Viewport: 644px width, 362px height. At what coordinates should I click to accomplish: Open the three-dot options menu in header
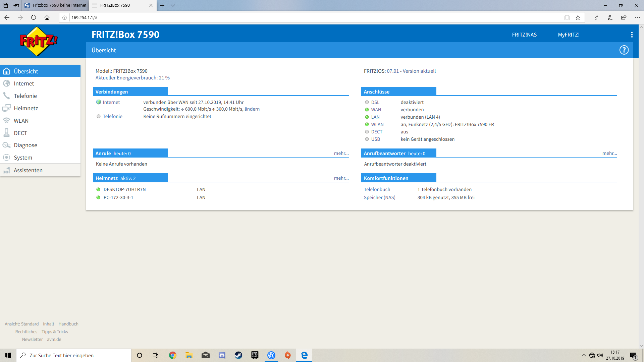coord(632,35)
